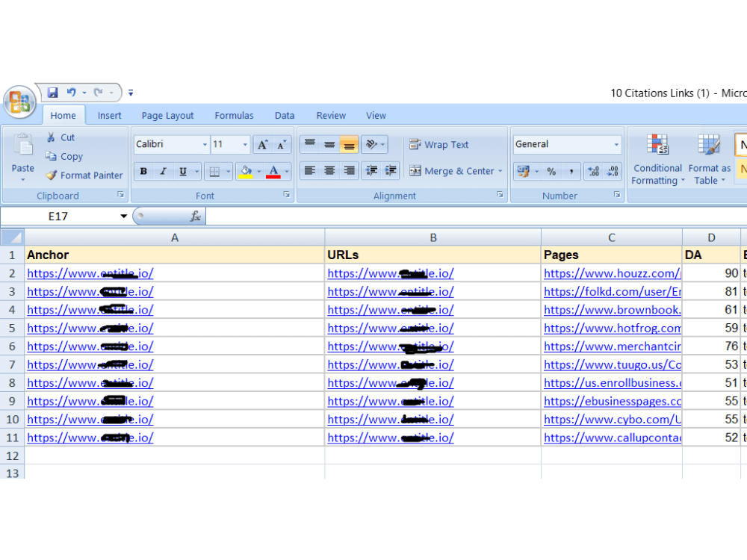Open Alignment dialog launcher
747x560 pixels.
point(500,195)
